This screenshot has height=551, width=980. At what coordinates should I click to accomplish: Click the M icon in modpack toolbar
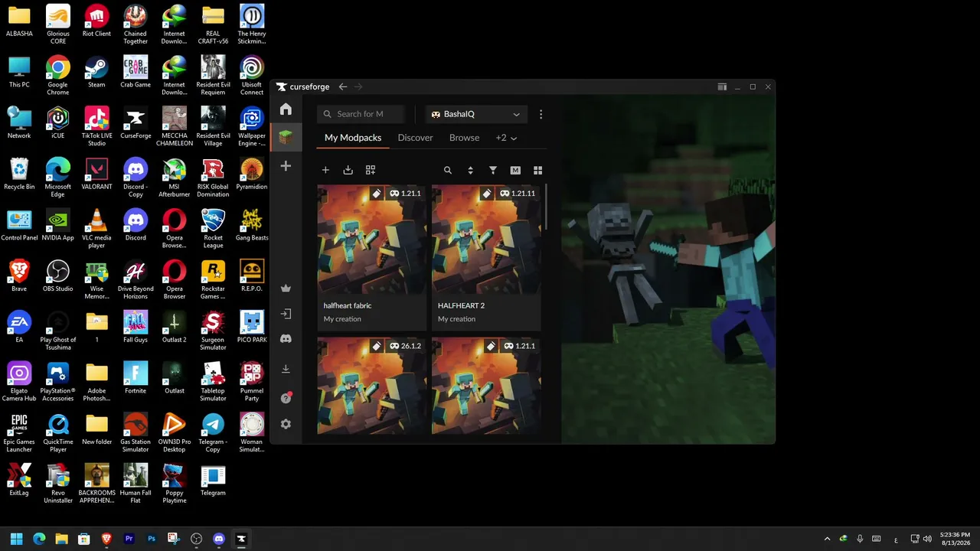point(515,170)
